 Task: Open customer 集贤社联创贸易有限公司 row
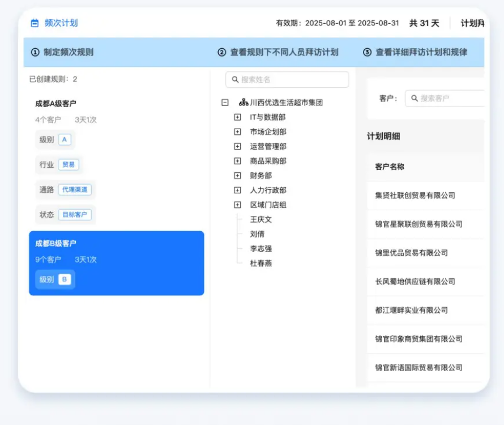tap(415, 195)
